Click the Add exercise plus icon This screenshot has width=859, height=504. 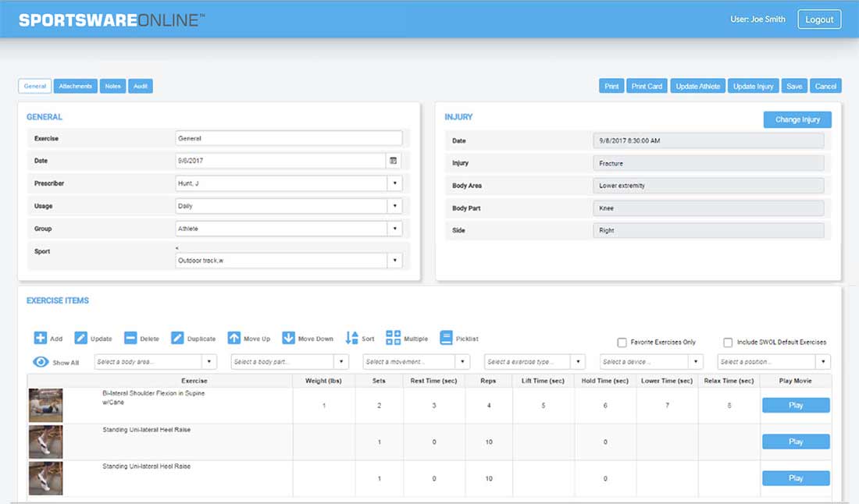click(x=41, y=339)
